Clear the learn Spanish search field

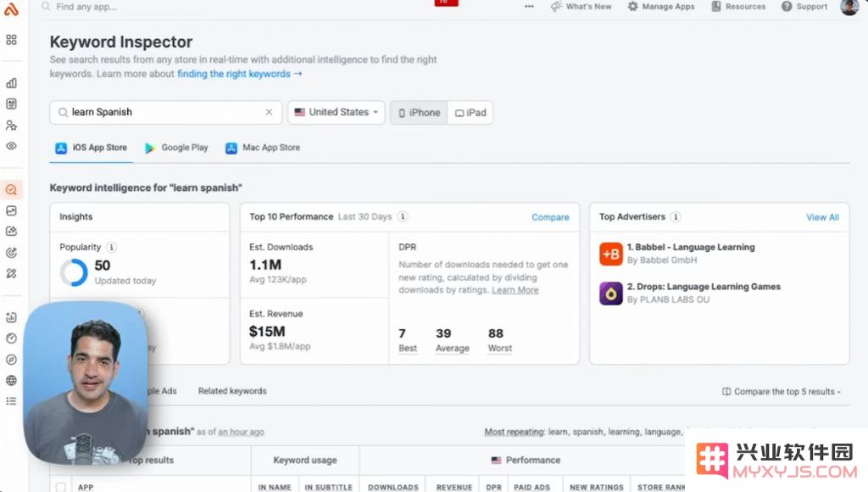point(269,112)
